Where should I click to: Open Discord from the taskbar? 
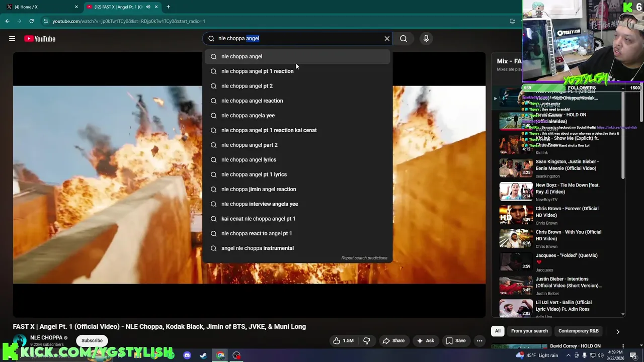187,355
